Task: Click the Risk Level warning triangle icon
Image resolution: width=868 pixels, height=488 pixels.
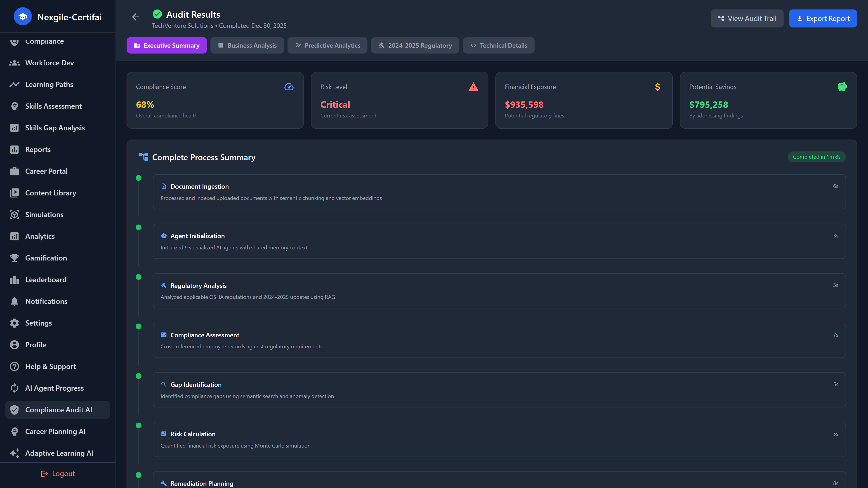Action: click(473, 87)
